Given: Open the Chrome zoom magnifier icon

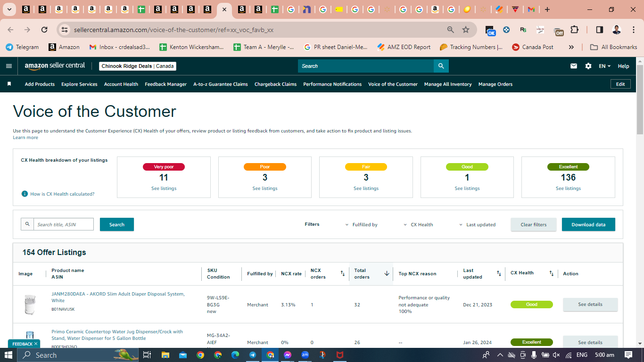Looking at the screenshot, I should [451, 30].
